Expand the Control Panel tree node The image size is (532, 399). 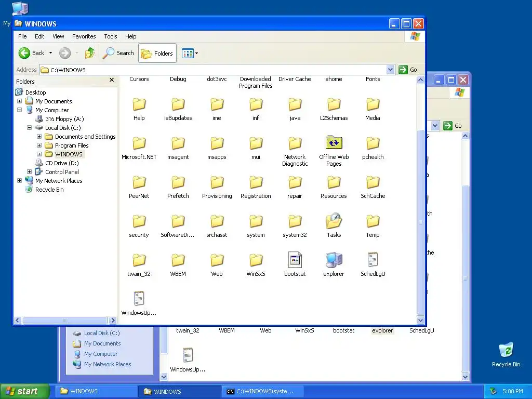point(29,171)
